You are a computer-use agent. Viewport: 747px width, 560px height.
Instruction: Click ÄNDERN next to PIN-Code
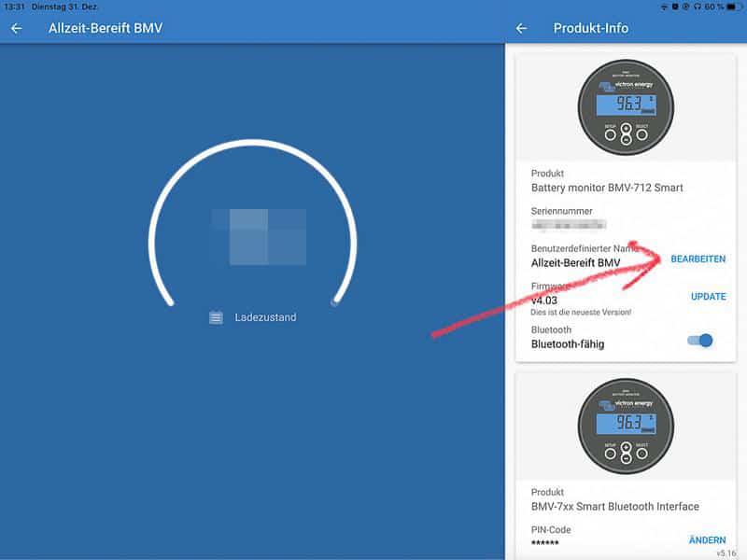pos(707,539)
